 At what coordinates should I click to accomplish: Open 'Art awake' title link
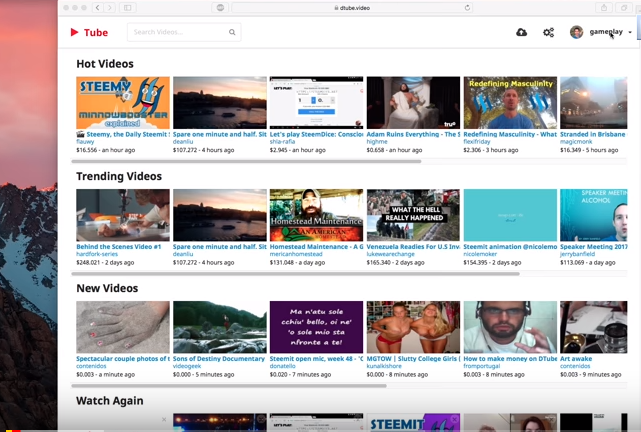pyautogui.click(x=576, y=358)
